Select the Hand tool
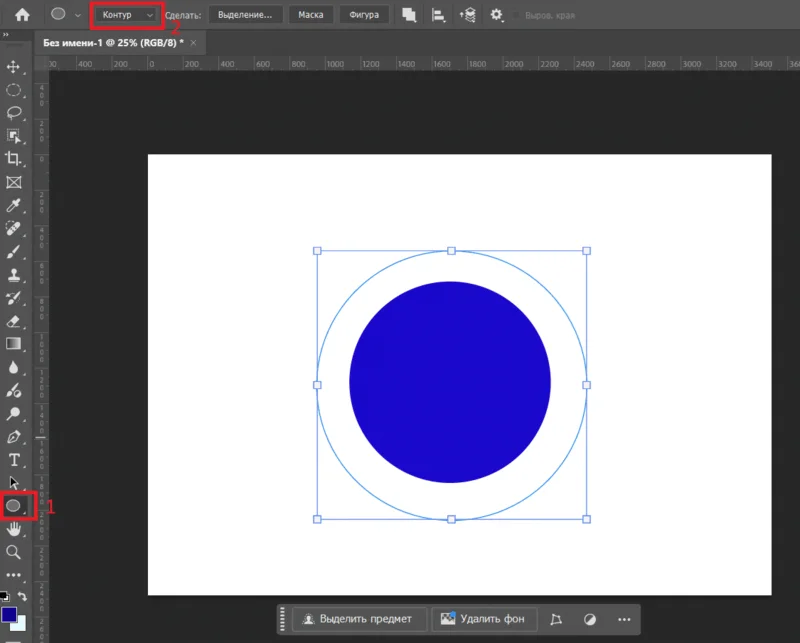 coord(14,529)
